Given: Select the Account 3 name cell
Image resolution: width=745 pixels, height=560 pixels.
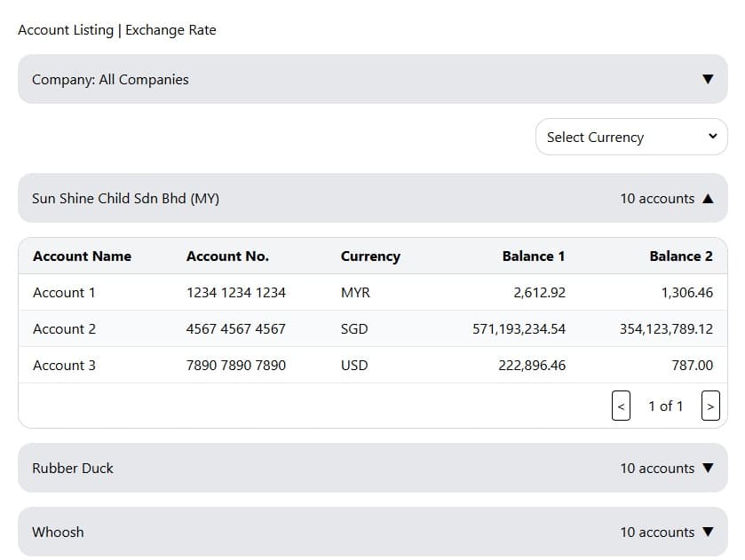Looking at the screenshot, I should (64, 366).
